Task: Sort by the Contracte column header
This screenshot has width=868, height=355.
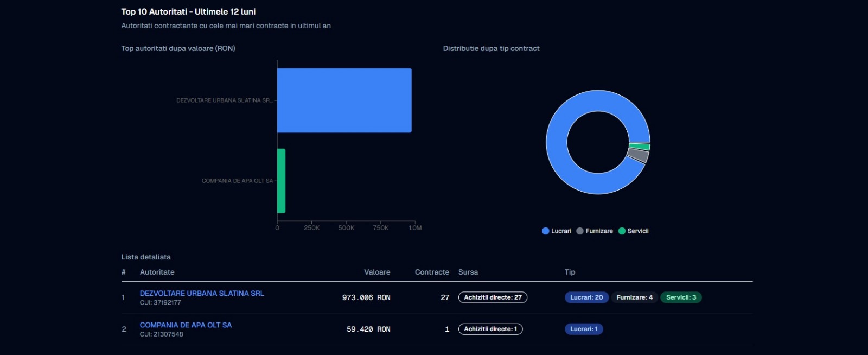Action: (x=432, y=272)
